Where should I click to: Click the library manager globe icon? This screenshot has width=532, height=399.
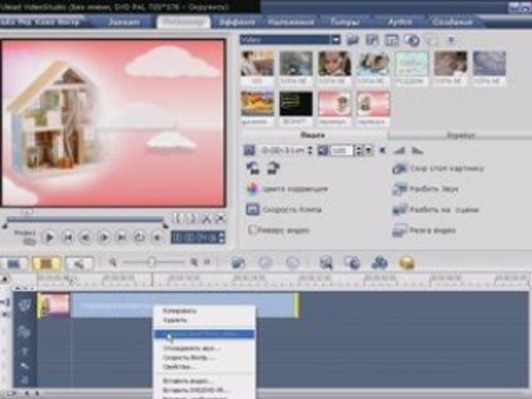[x=412, y=40]
